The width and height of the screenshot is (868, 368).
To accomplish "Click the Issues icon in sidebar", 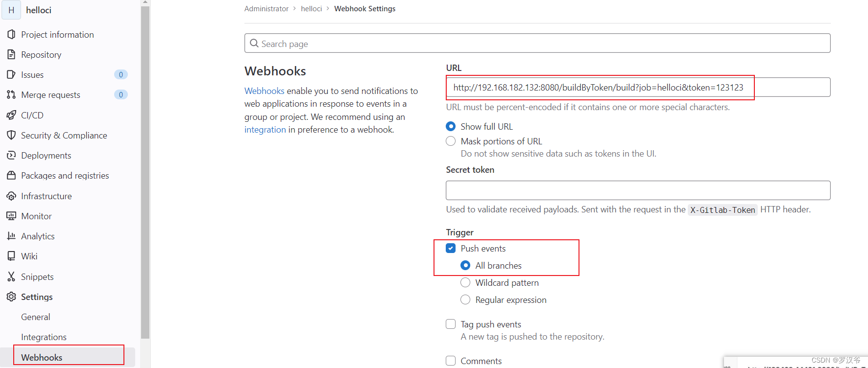I will [11, 74].
